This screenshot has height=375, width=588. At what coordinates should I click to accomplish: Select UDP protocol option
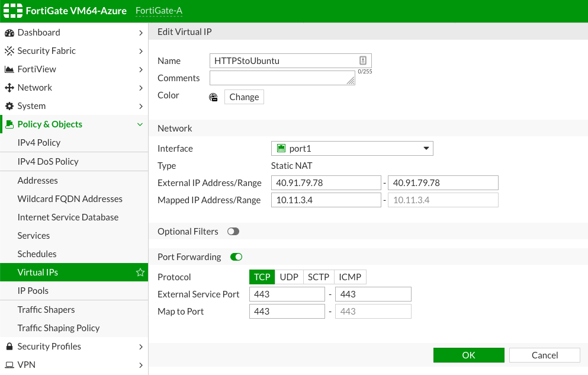(289, 277)
